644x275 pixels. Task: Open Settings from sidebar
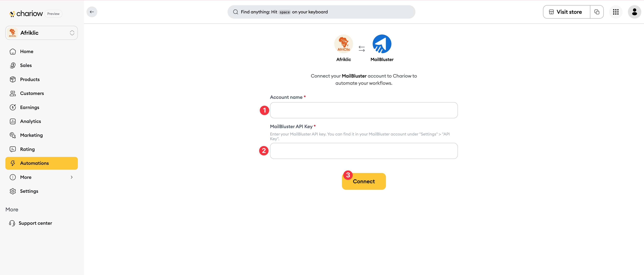(x=41, y=191)
